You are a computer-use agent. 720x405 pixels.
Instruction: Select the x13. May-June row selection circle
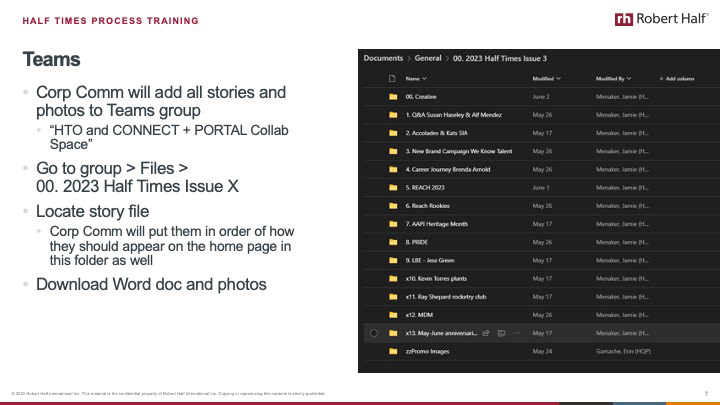tap(374, 333)
